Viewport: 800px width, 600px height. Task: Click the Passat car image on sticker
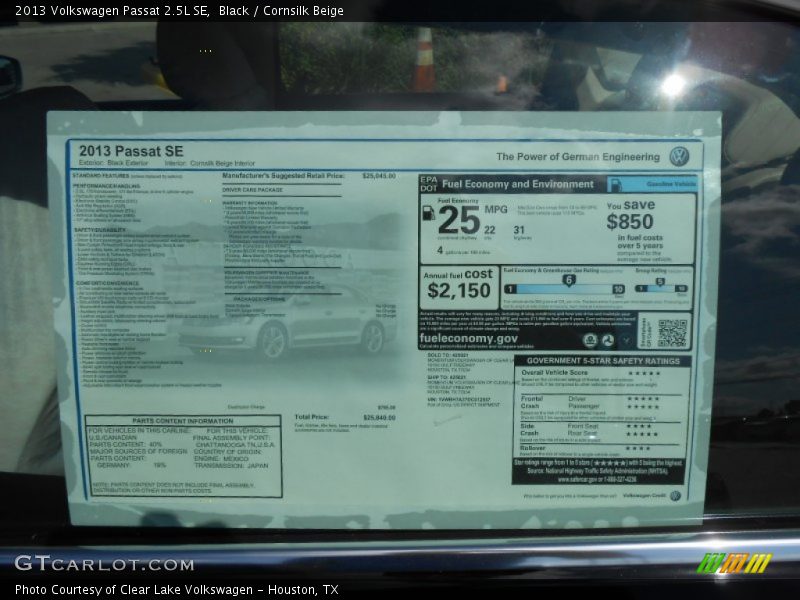(285, 328)
